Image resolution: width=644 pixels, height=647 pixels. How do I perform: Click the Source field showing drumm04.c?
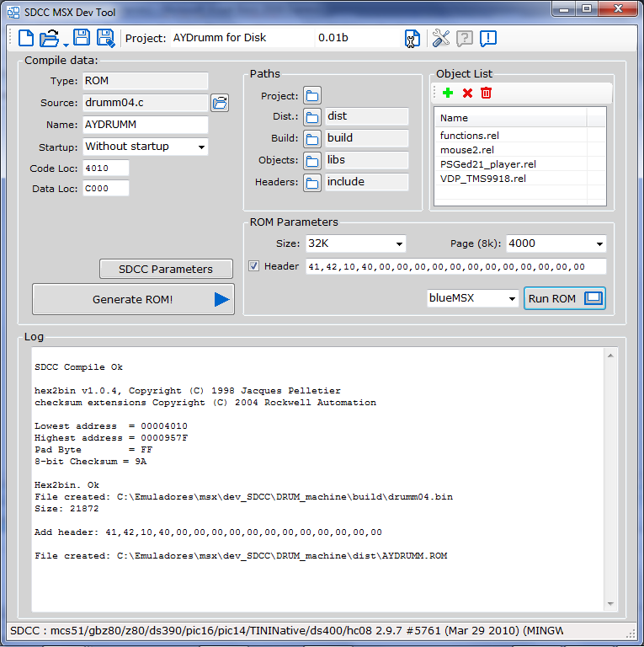(x=145, y=103)
